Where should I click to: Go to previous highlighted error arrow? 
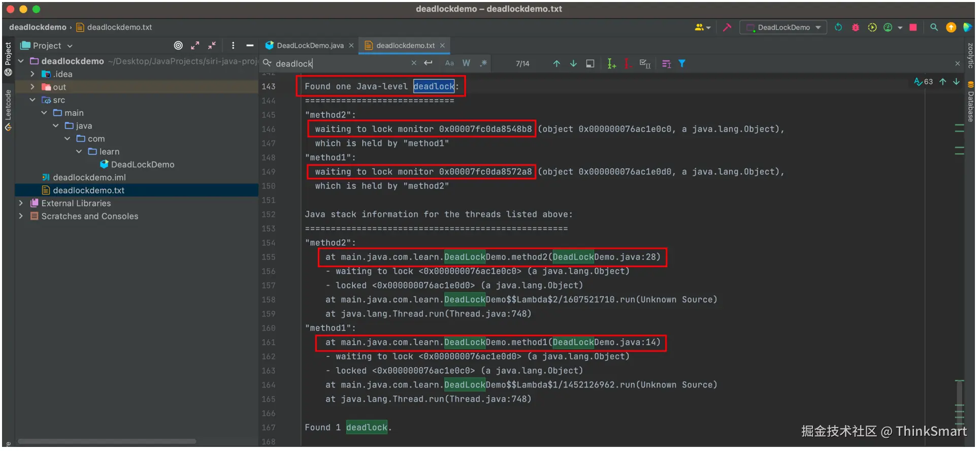coord(943,82)
